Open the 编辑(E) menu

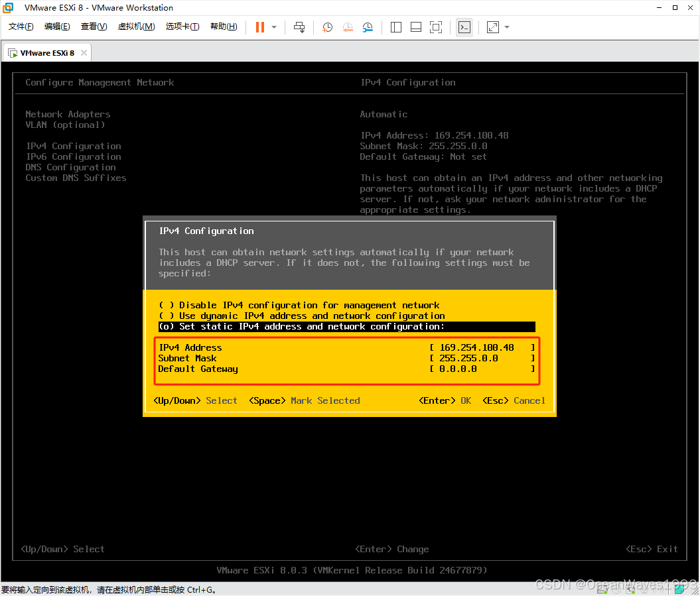tap(57, 27)
